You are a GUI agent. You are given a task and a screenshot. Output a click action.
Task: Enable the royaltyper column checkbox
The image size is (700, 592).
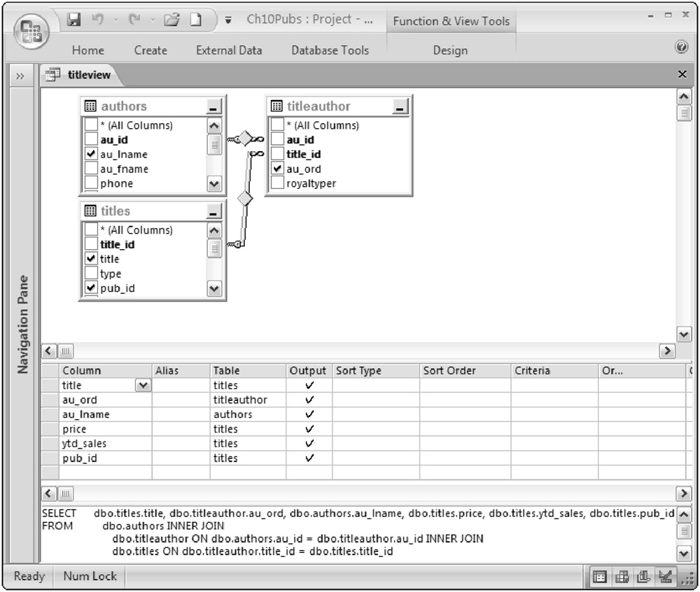pos(277,183)
